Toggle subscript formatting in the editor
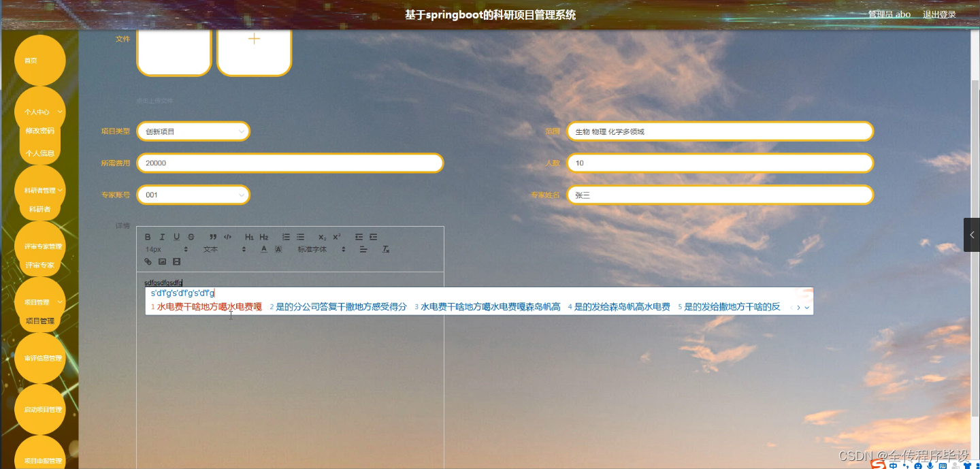980x469 pixels. click(322, 237)
